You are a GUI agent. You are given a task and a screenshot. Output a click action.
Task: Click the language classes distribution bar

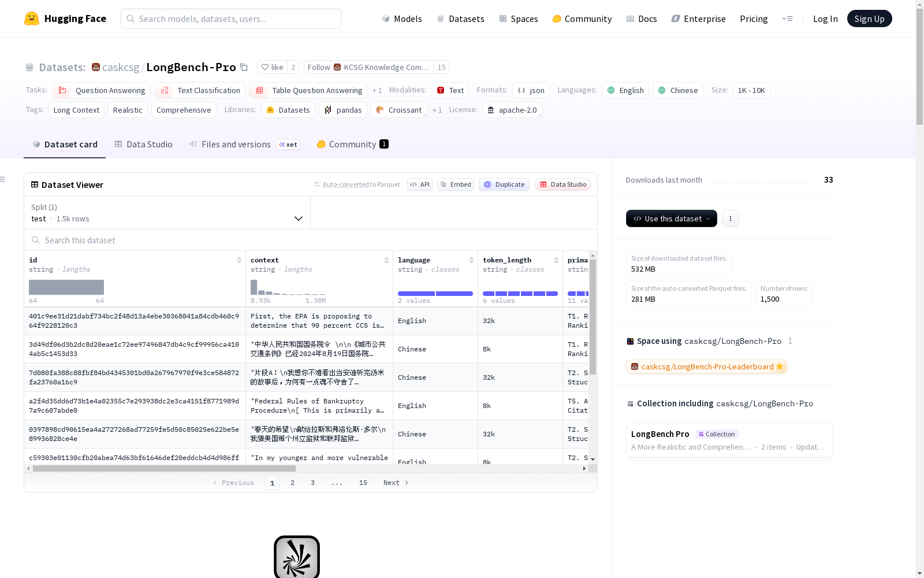(x=435, y=294)
